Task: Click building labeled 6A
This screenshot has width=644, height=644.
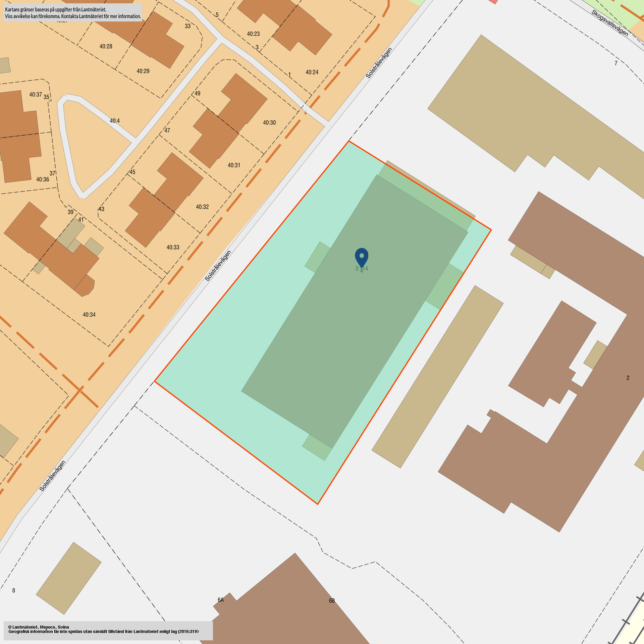Action: (221, 600)
